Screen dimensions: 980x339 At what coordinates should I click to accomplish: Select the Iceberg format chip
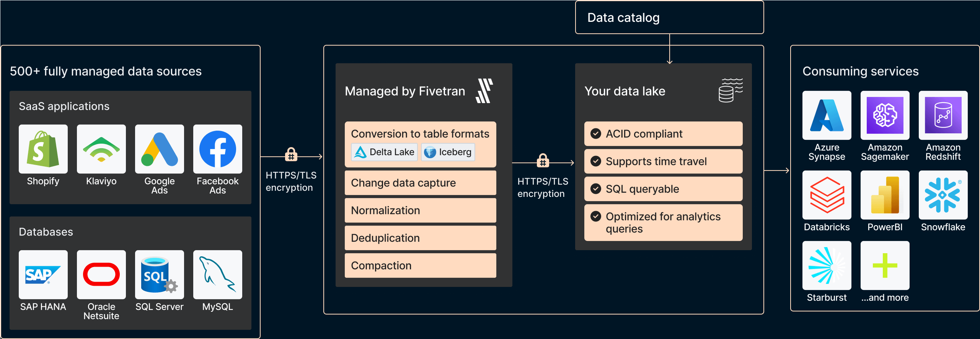click(448, 152)
